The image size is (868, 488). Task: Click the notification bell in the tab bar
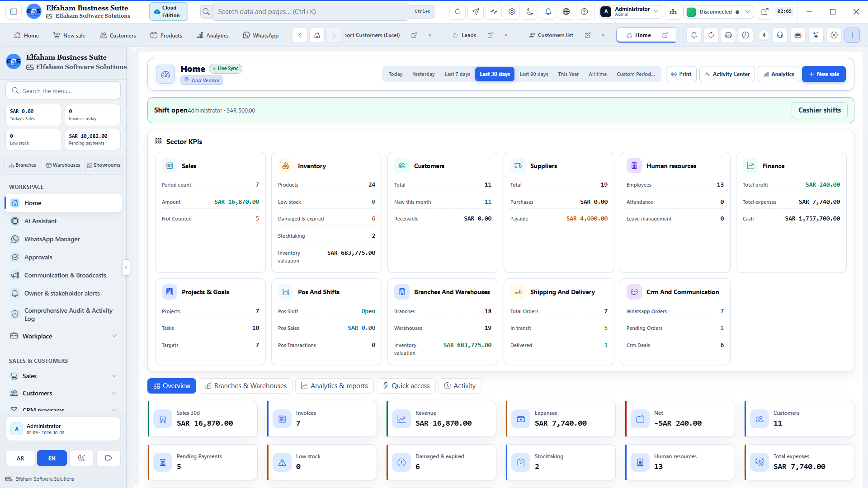(x=694, y=35)
